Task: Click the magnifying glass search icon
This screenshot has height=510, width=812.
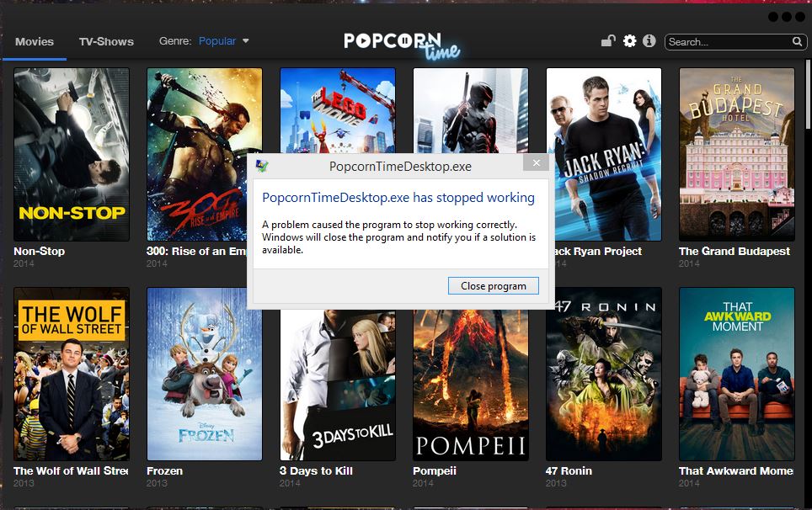Action: pyautogui.click(x=797, y=42)
